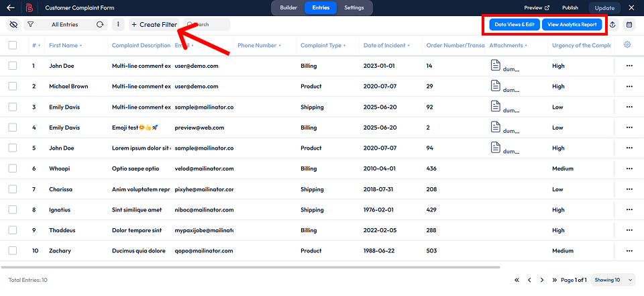Open Showing 10 page size dropdown

(613, 280)
